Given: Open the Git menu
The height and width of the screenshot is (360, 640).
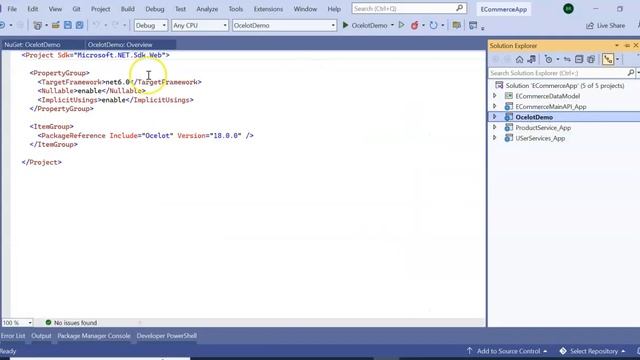Looking at the screenshot, I should (76, 9).
